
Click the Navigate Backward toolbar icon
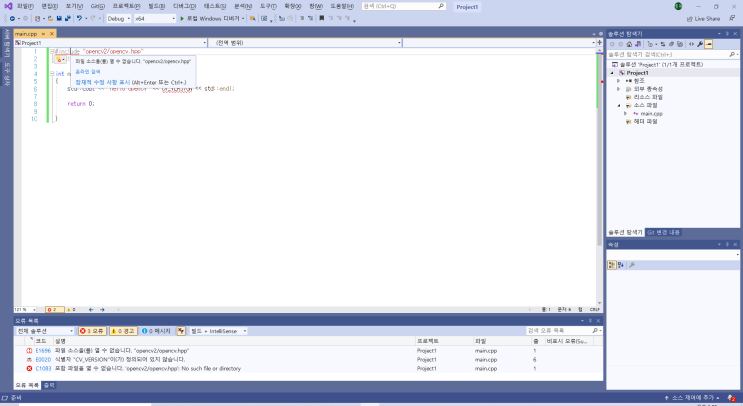click(12, 18)
